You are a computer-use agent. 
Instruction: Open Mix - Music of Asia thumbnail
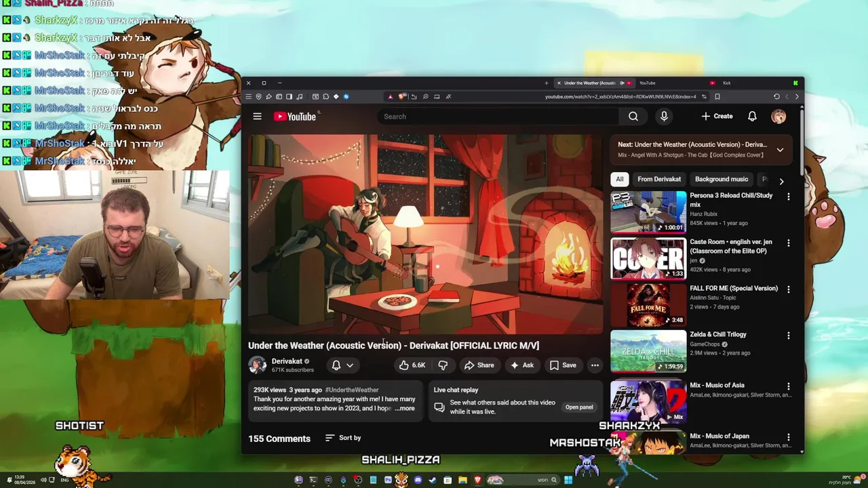tap(648, 402)
